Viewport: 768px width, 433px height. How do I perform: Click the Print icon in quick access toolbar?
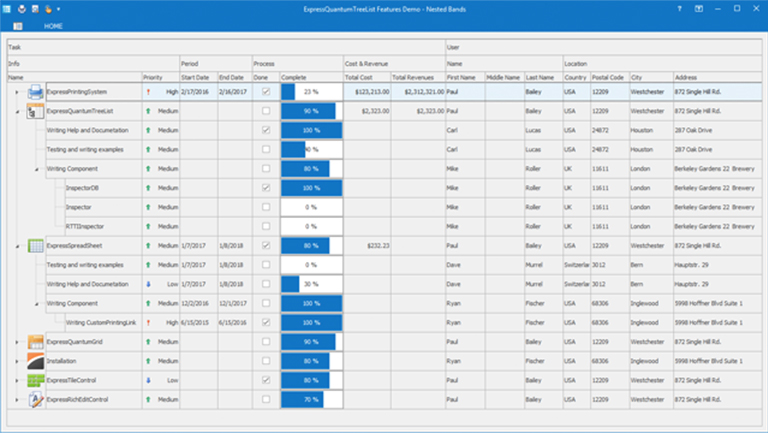pos(20,8)
